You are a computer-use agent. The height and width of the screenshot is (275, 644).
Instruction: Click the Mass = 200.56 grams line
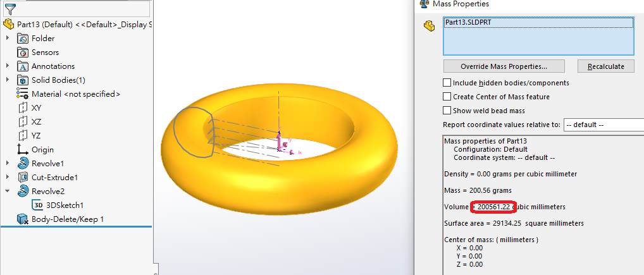click(x=478, y=190)
